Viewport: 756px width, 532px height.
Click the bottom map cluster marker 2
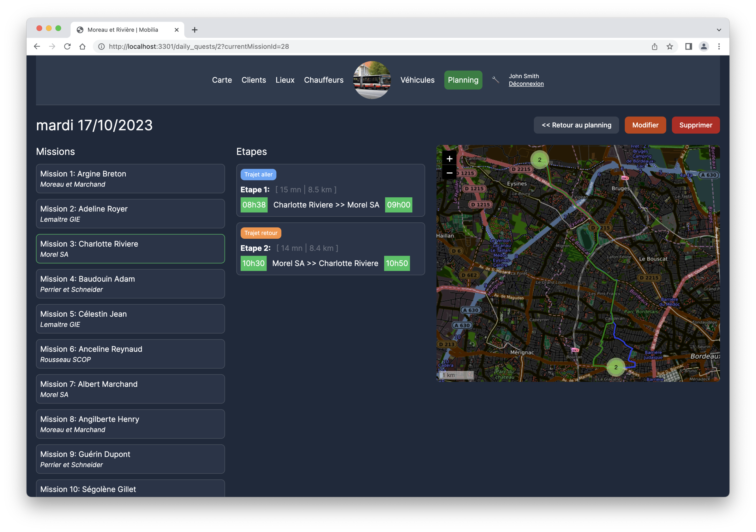(616, 367)
